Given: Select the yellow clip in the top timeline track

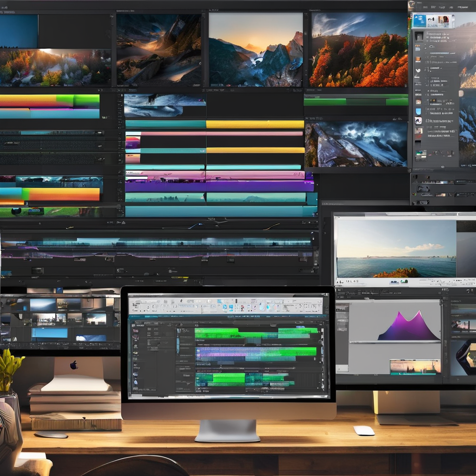Looking at the screenshot, I should tap(255, 124).
